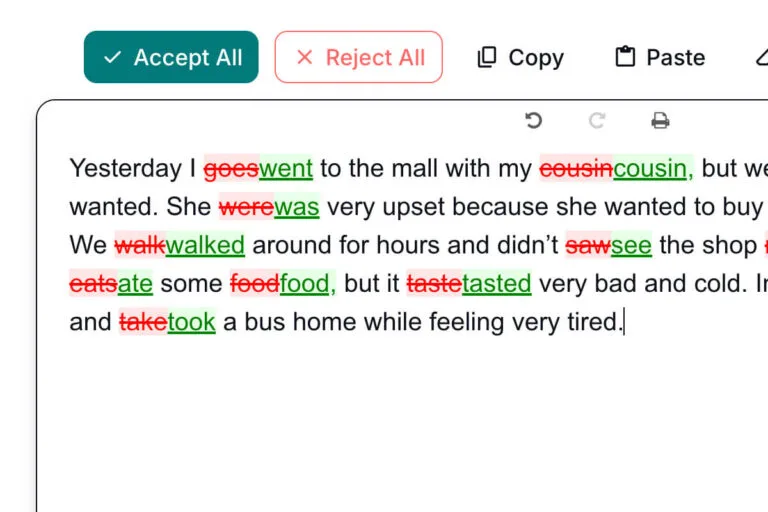
Task: Choose the suggested word "was"
Action: click(297, 207)
